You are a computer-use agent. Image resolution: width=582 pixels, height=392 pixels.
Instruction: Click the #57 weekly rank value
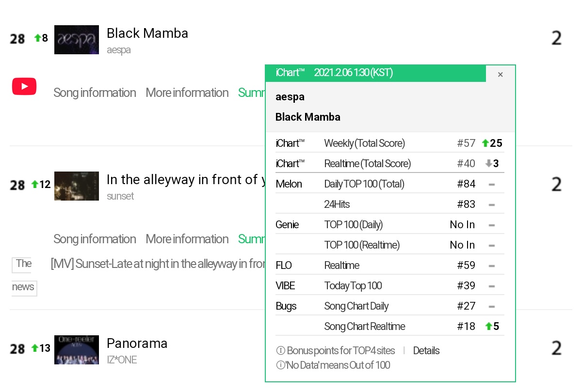click(466, 143)
